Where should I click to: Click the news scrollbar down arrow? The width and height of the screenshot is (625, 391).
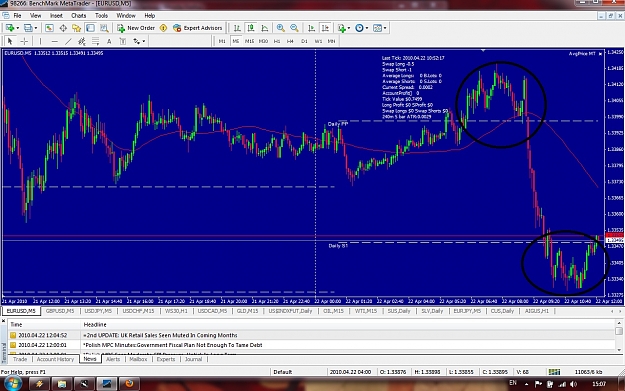(x=619, y=350)
